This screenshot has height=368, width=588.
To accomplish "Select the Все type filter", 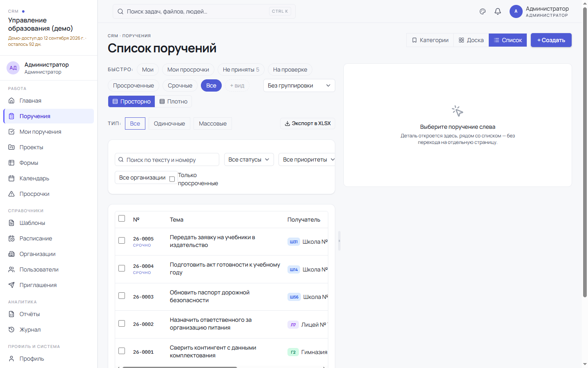I will point(135,123).
